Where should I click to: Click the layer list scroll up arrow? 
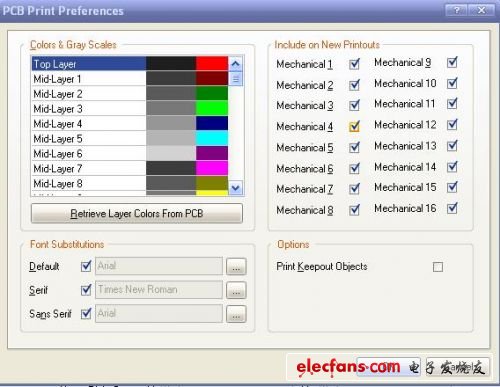[236, 63]
